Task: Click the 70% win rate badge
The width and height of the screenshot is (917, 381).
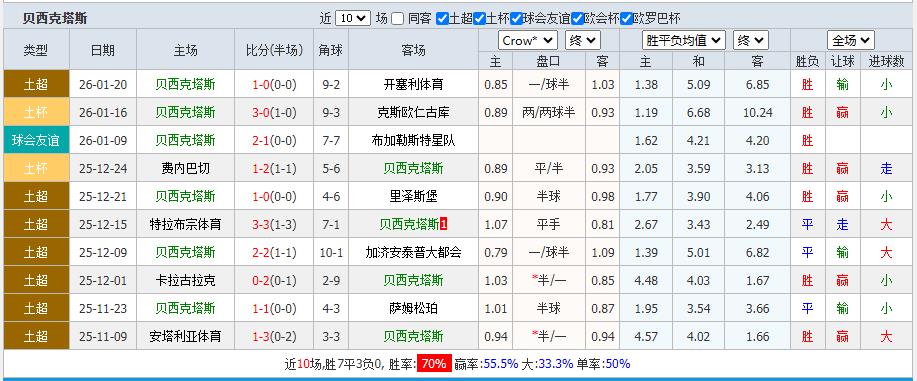Action: point(434,363)
